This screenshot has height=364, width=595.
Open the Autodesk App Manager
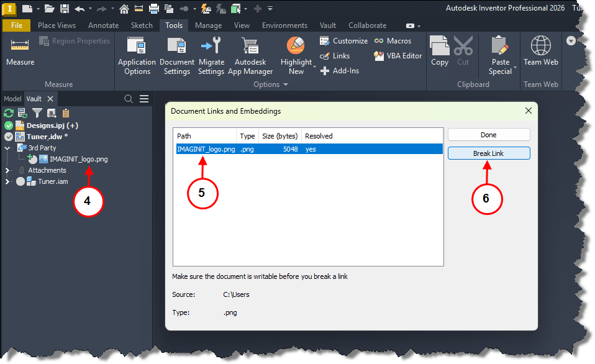(x=250, y=56)
